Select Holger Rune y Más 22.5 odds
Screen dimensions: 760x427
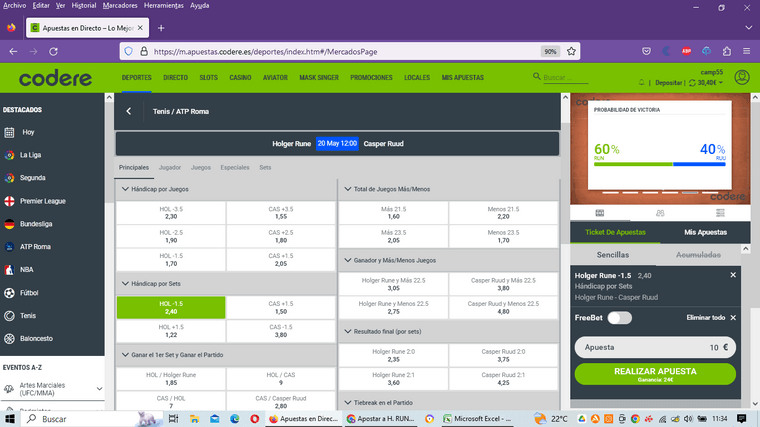tap(394, 285)
